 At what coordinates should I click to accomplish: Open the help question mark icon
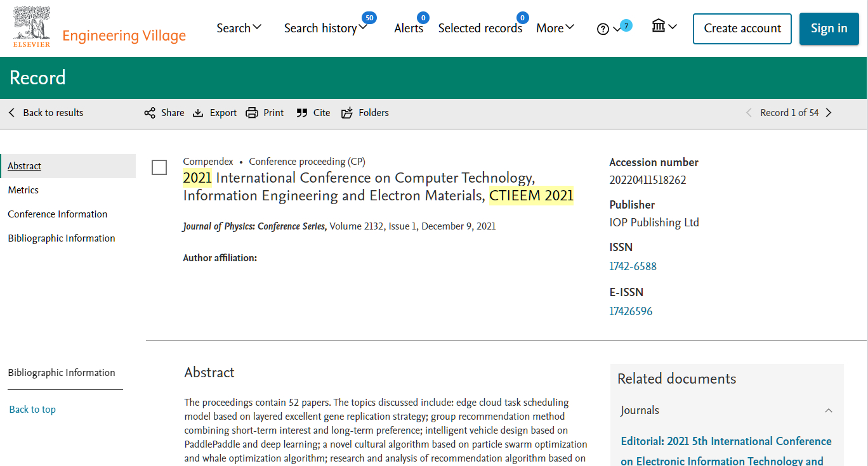click(603, 29)
